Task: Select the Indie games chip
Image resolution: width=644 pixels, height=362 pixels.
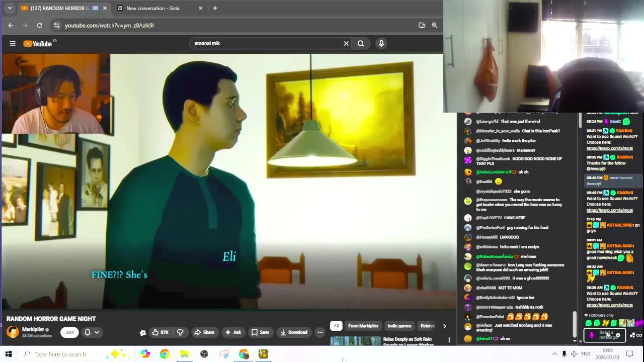Action: tap(399, 326)
